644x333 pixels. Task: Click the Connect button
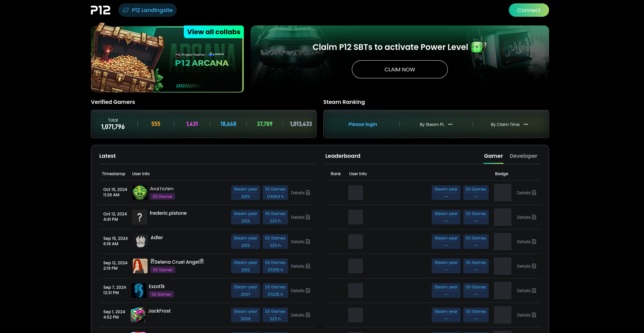(529, 10)
